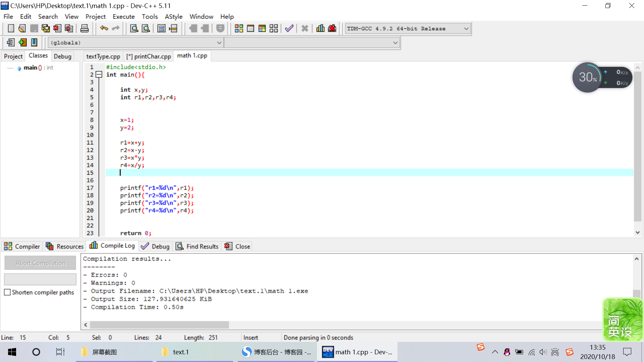
Task: Collapse the main function fold marker
Action: 99,75
